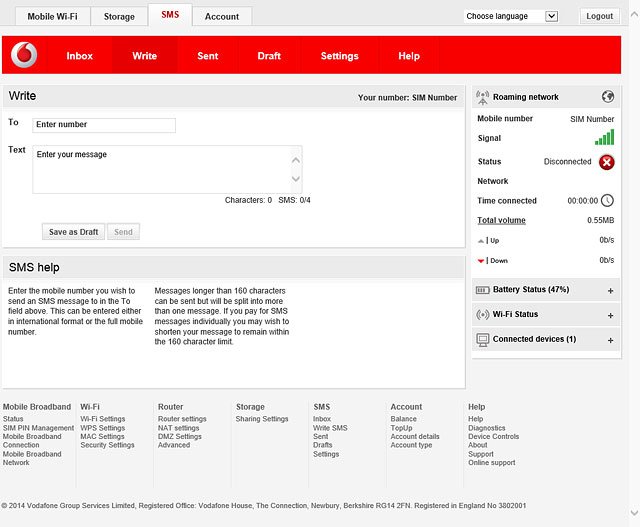Click the green signal strength bars icon
The width and height of the screenshot is (640, 527).
pyautogui.click(x=604, y=138)
